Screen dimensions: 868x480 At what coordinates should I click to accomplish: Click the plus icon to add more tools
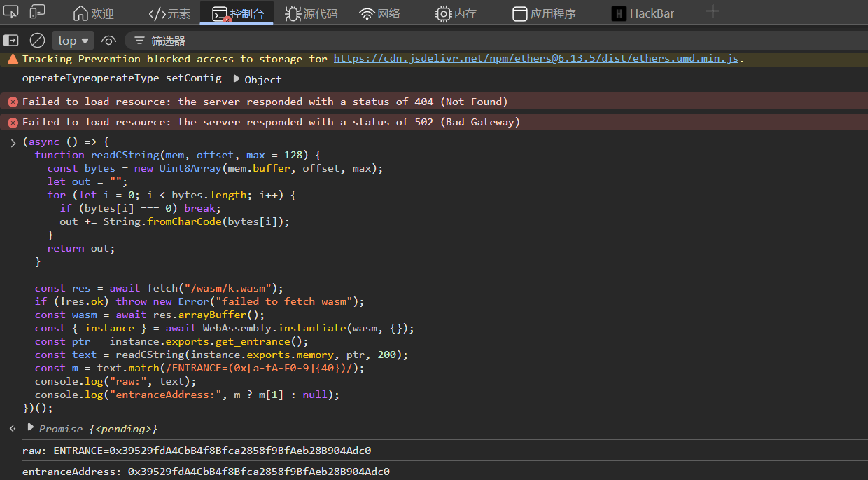click(713, 12)
